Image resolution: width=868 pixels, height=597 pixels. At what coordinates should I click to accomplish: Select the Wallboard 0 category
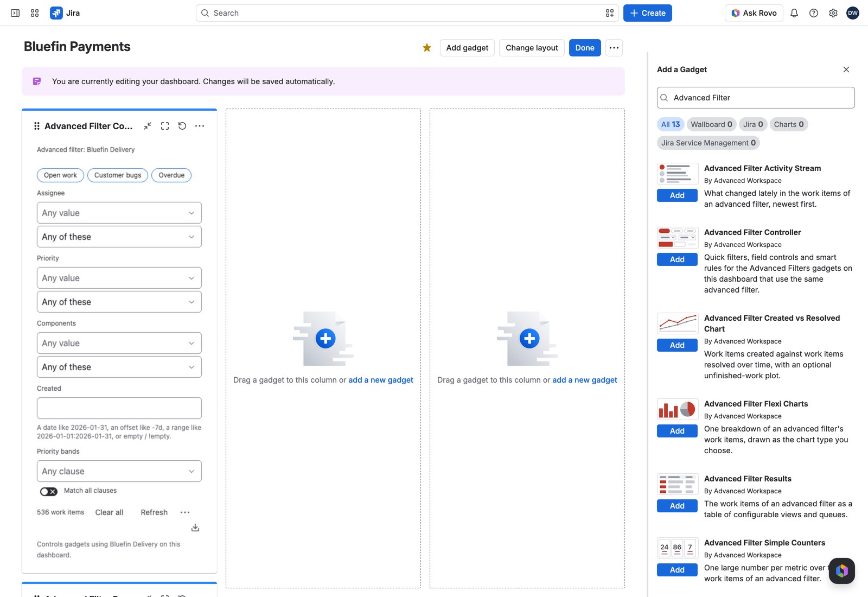[x=711, y=124]
